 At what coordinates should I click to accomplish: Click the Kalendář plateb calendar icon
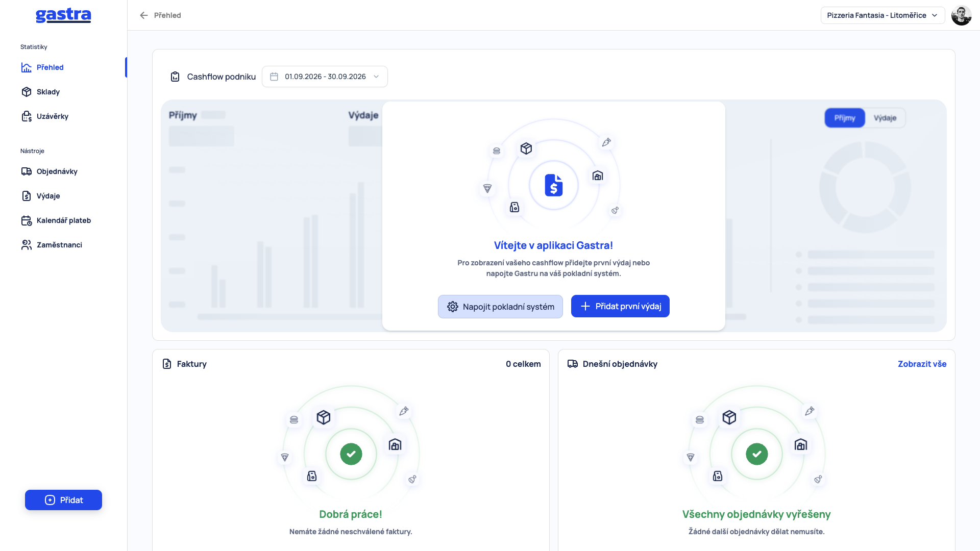(x=27, y=220)
